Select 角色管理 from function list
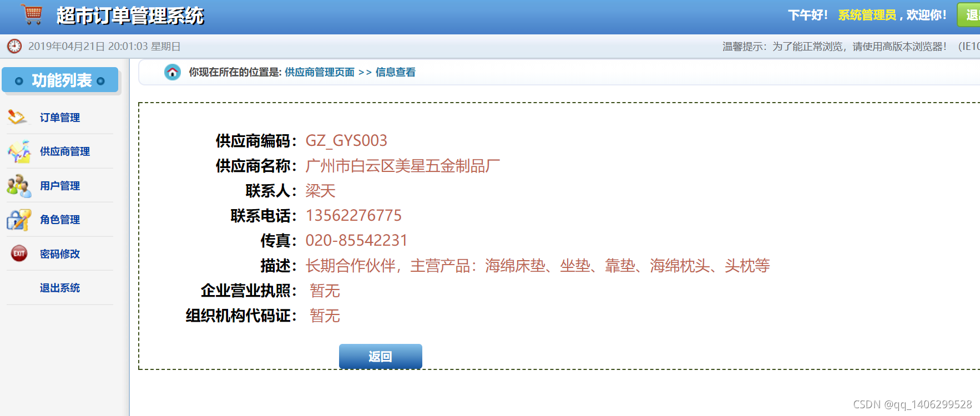980x416 pixels. 59,220
